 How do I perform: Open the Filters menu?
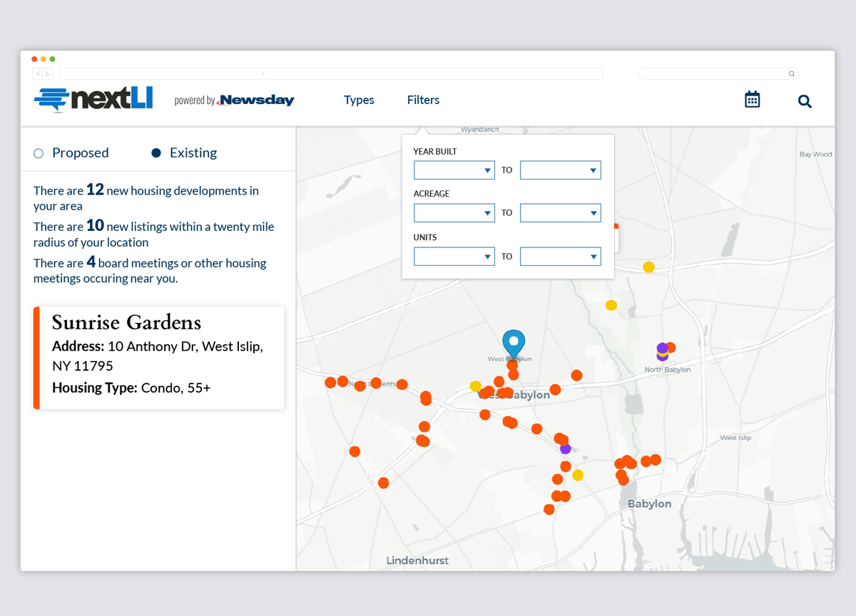pyautogui.click(x=423, y=100)
